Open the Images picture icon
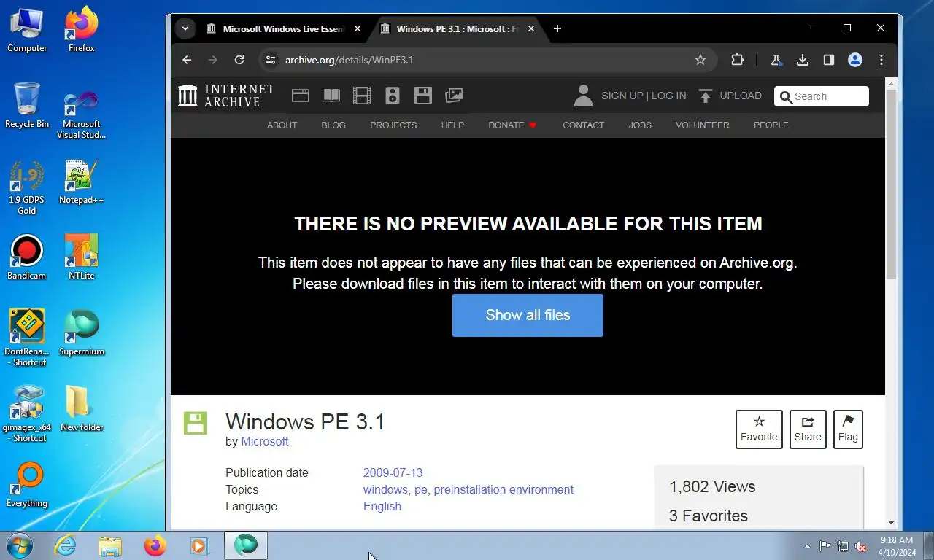Image resolution: width=934 pixels, height=560 pixels. tap(454, 96)
